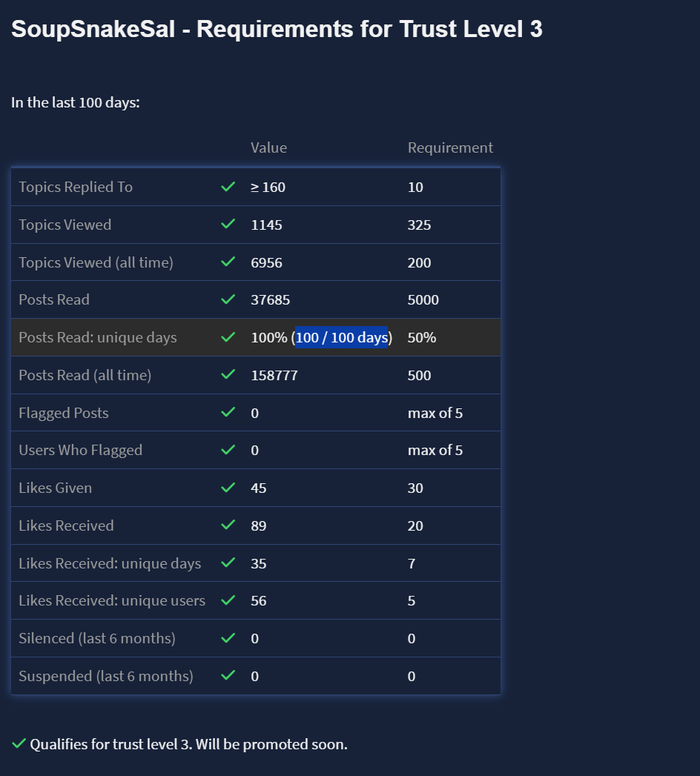
Task: Click the highlighted '100 / 100 days' text
Action: coord(342,338)
